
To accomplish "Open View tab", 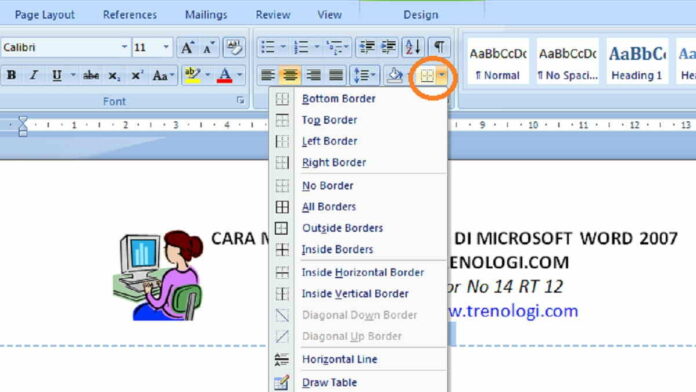I will pos(330,15).
